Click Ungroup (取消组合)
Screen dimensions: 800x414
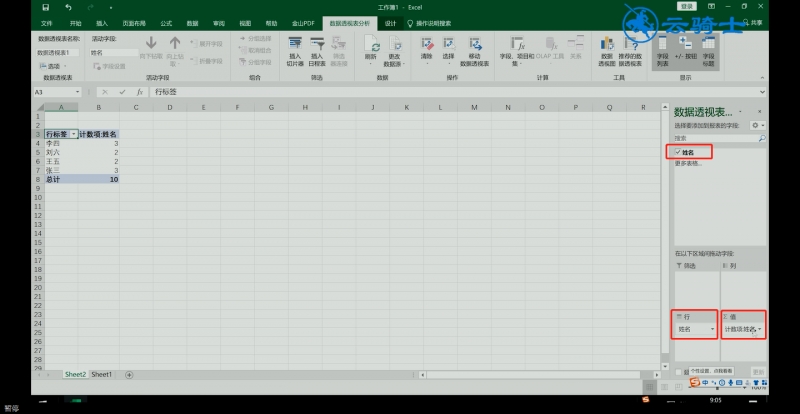click(255, 50)
